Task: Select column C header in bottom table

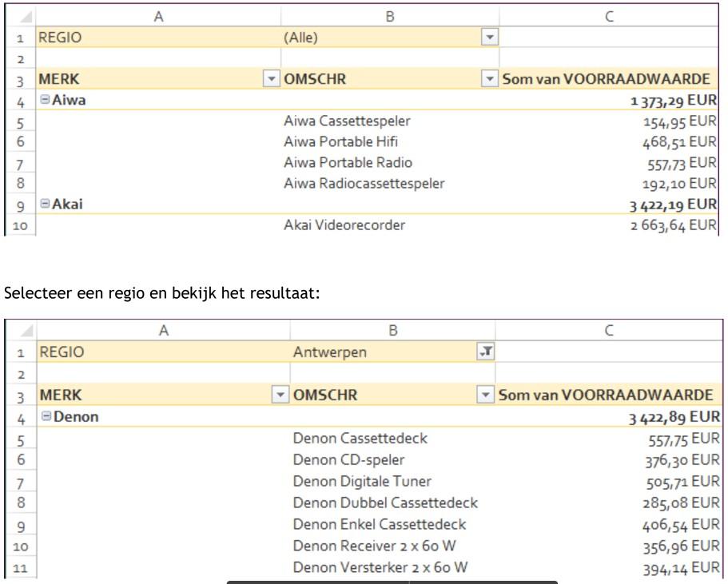Action: click(x=609, y=330)
